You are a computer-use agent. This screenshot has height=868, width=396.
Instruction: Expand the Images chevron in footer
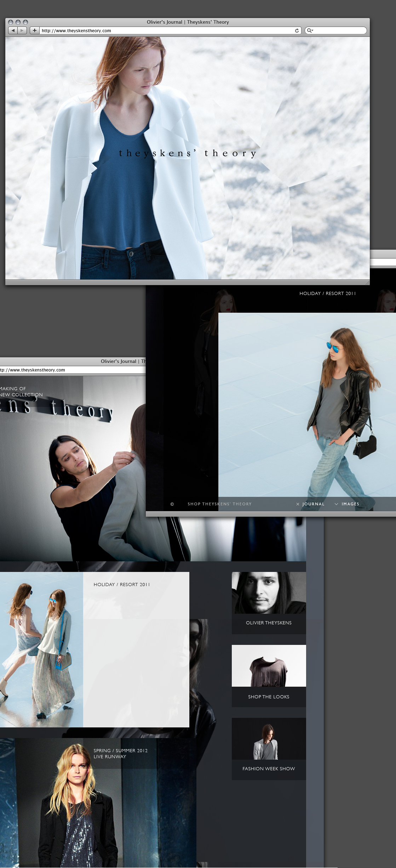(336, 504)
